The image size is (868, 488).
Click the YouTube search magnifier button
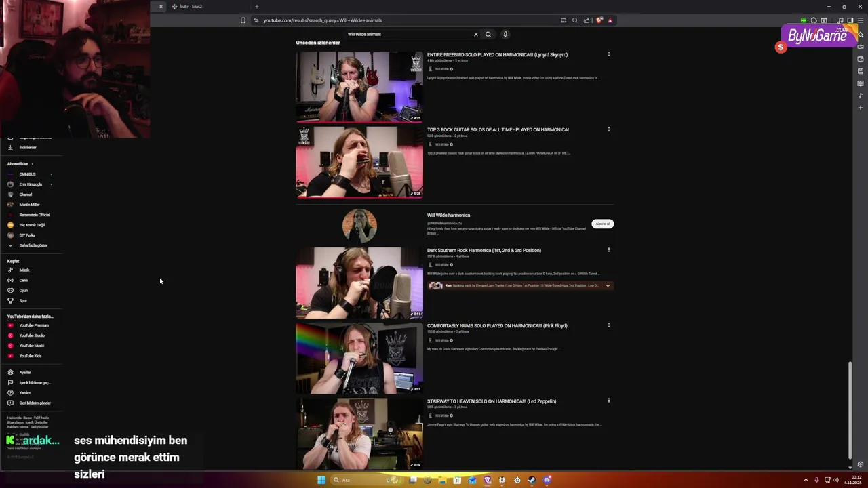(488, 34)
